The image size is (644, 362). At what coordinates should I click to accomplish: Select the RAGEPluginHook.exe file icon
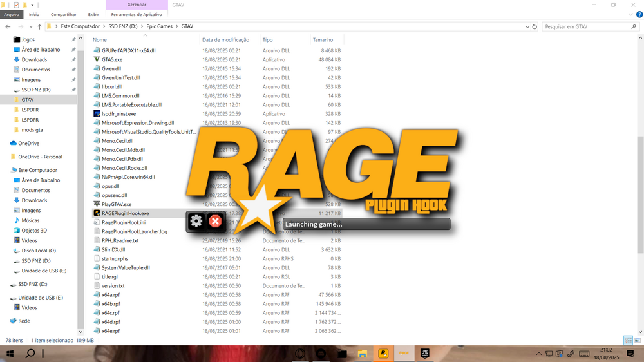[97, 213]
